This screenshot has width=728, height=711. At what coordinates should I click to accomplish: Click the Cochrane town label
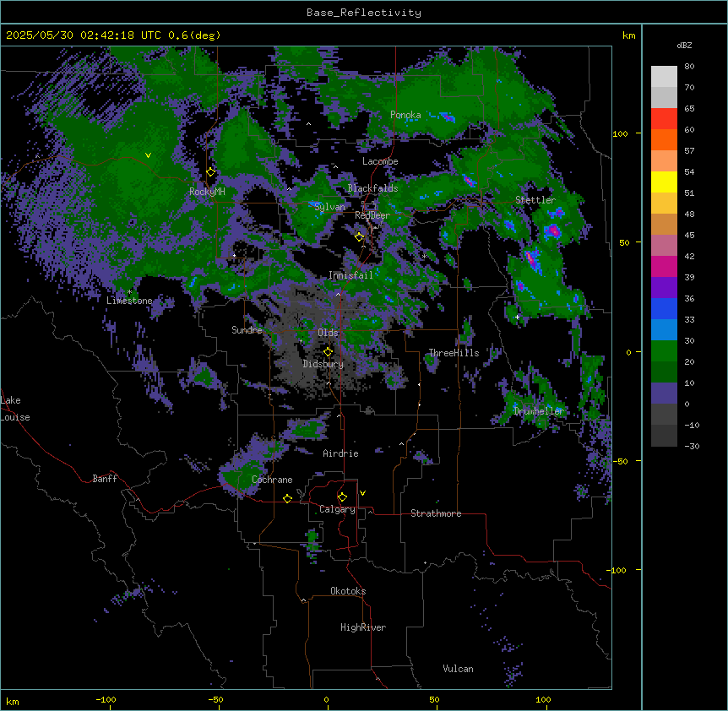tap(272, 480)
